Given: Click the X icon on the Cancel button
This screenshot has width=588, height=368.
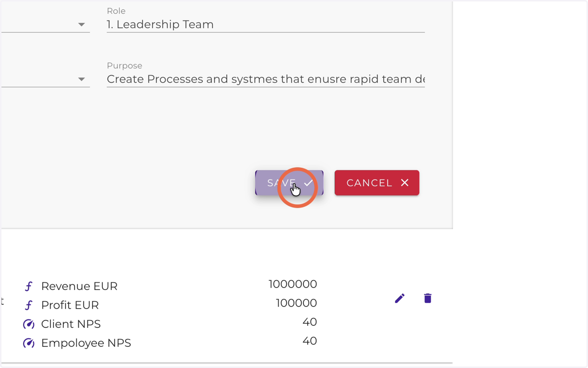Looking at the screenshot, I should pos(405,183).
